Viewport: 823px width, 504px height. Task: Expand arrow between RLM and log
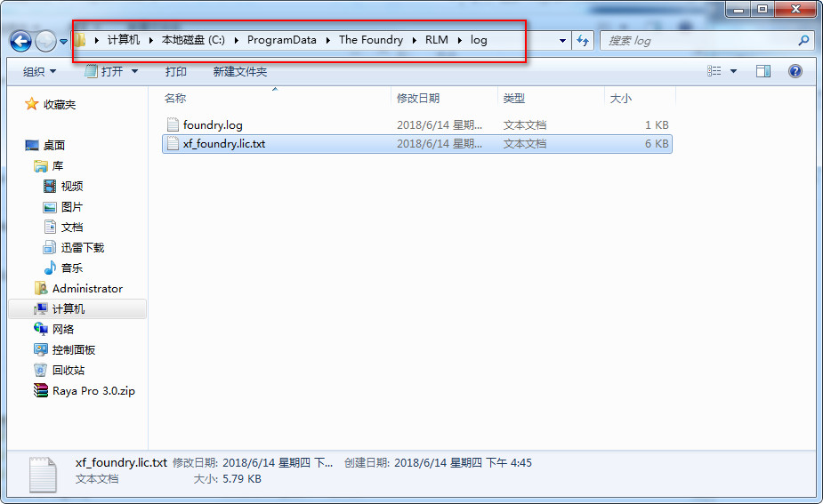click(x=459, y=40)
